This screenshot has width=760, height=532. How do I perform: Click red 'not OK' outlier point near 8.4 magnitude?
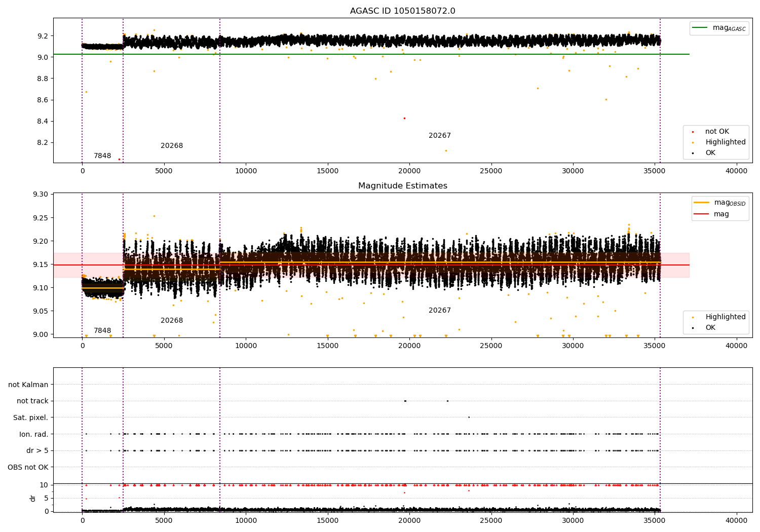tap(404, 118)
